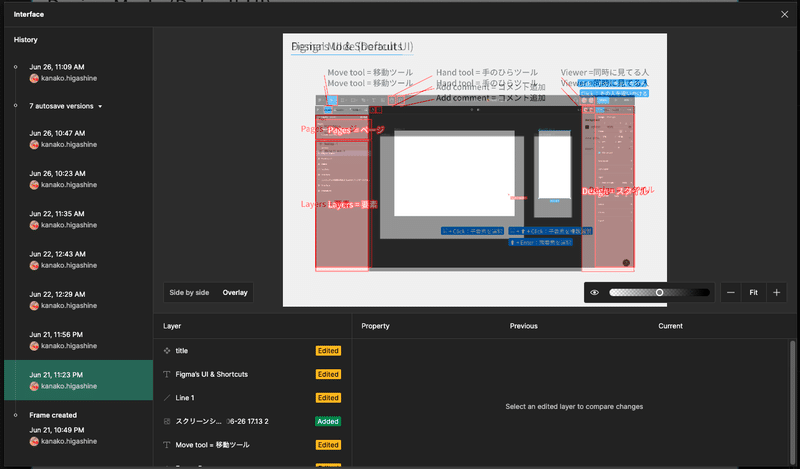Image resolution: width=800 pixels, height=469 pixels.
Task: Select the Frame created entry
Action: pyautogui.click(x=79, y=428)
